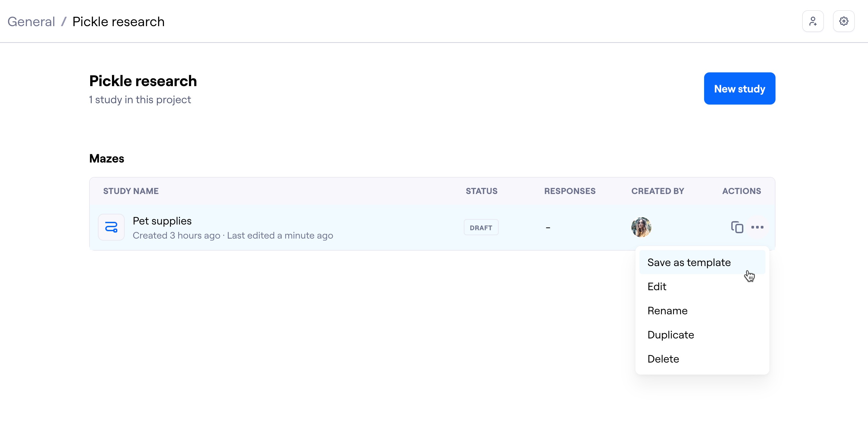This screenshot has height=447, width=868.
Task: Select Rename in the dropdown menu
Action: (667, 311)
